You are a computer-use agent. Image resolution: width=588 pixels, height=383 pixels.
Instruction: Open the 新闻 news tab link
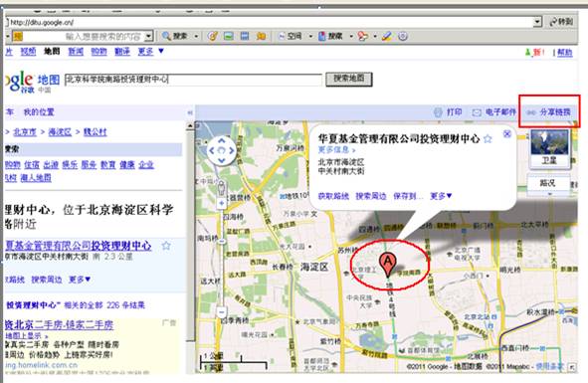click(76, 52)
